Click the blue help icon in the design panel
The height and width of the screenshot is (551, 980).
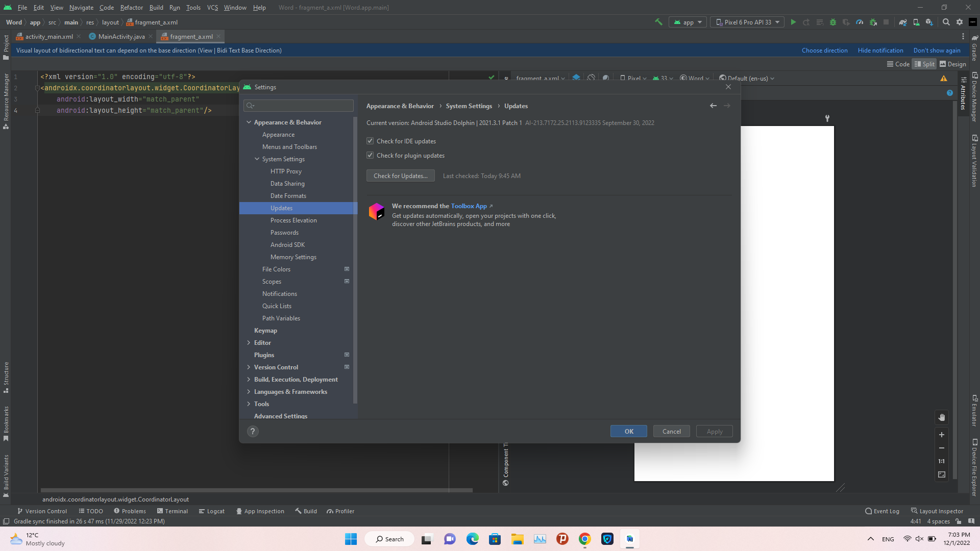950,93
